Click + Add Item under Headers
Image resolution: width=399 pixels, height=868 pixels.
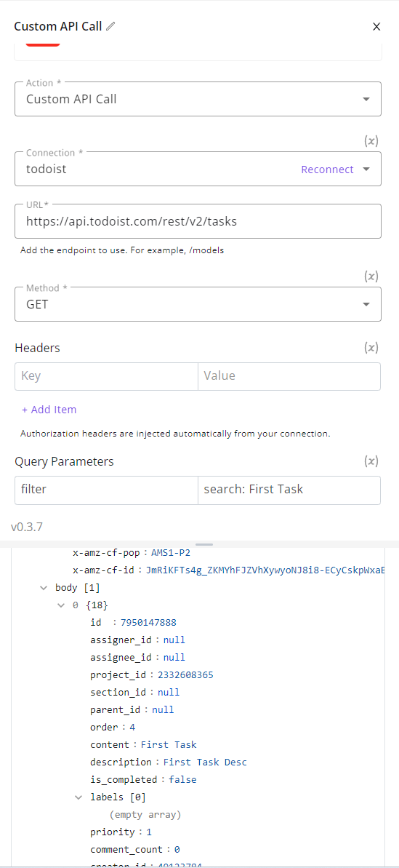pyautogui.click(x=49, y=410)
